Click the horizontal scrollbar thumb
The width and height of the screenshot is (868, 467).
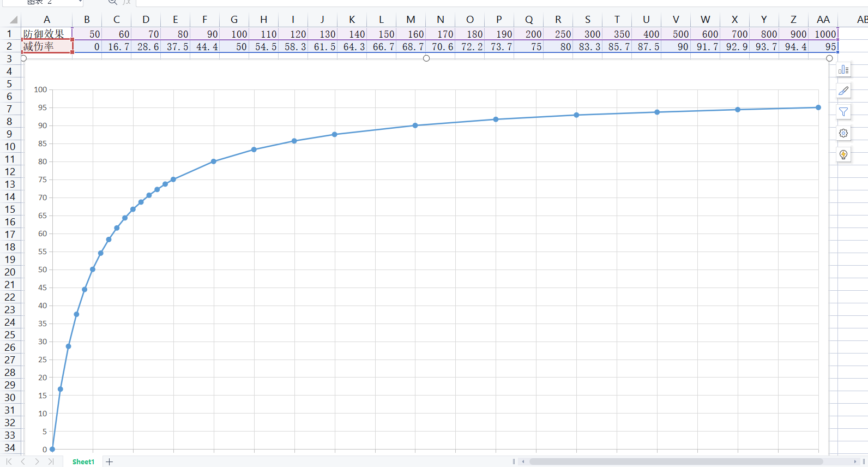point(676,462)
